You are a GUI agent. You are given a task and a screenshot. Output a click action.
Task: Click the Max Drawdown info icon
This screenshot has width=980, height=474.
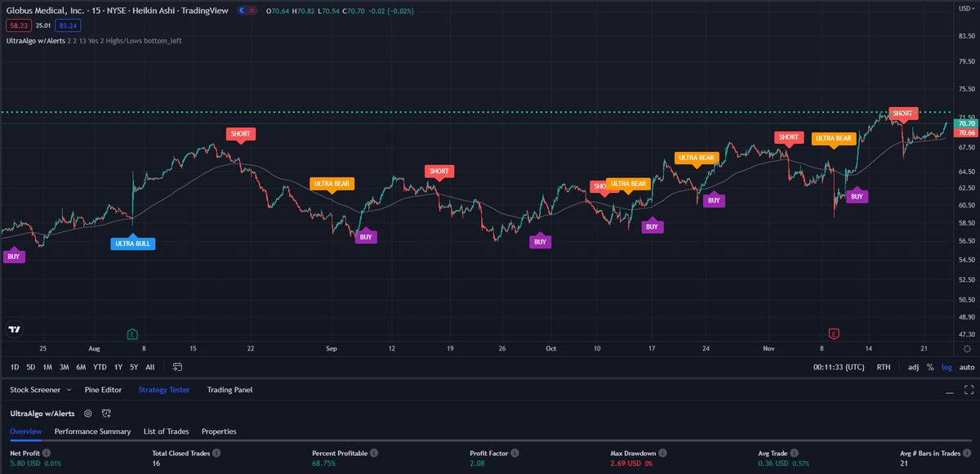tap(662, 452)
